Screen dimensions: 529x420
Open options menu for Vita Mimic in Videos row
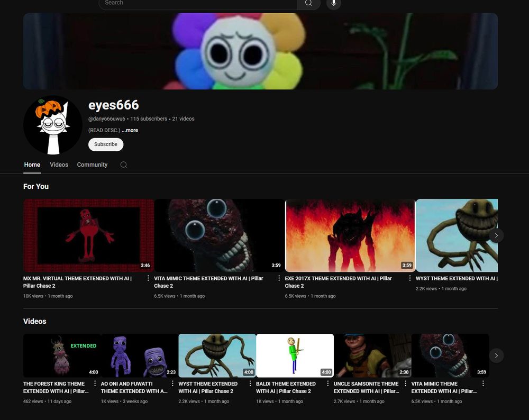tap(483, 384)
